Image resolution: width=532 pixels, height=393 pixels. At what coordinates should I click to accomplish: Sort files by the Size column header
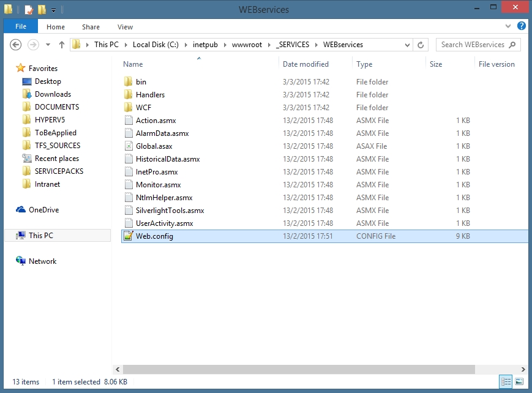(436, 64)
